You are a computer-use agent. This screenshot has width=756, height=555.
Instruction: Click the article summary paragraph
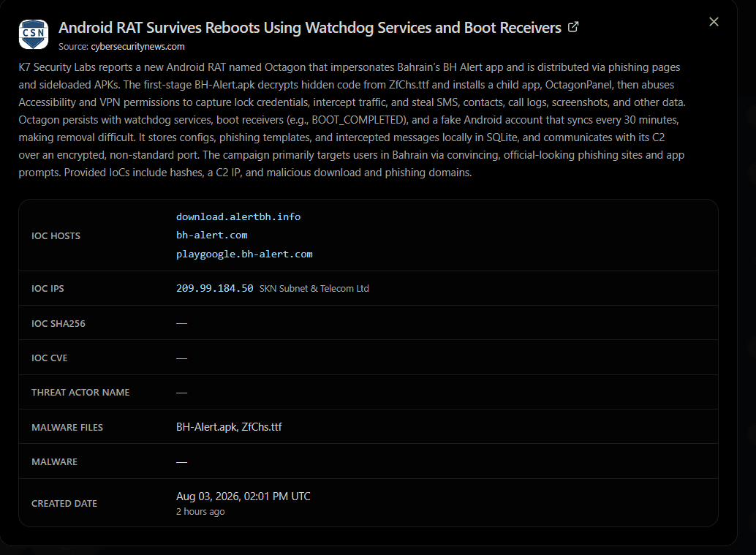pyautogui.click(x=352, y=120)
